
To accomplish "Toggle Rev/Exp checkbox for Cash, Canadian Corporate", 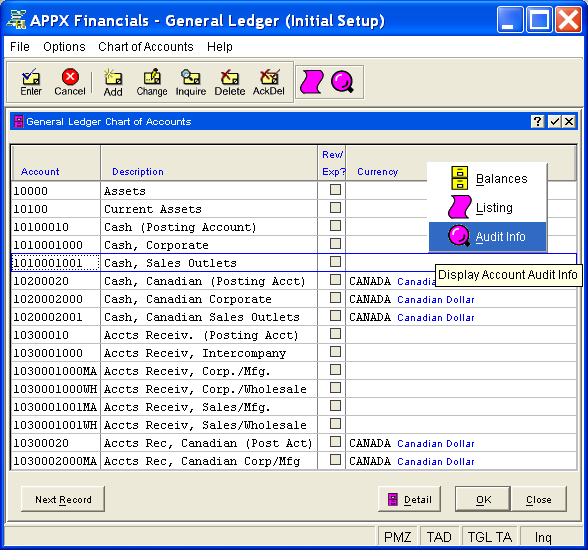I will click(x=335, y=298).
